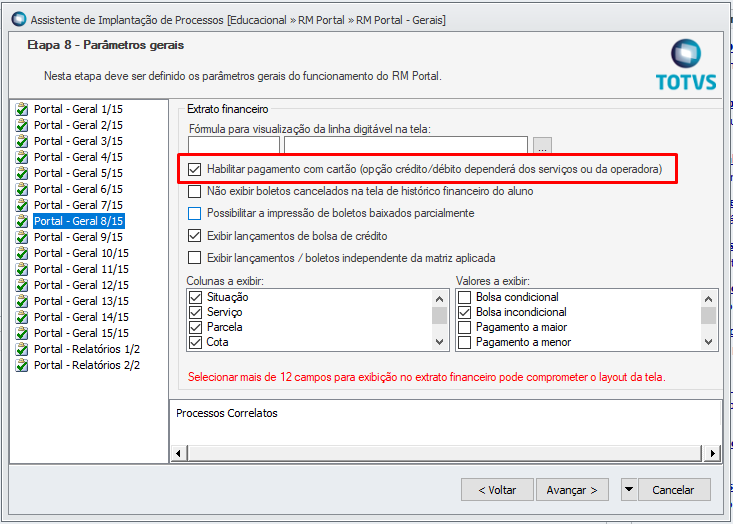Viewport: 733px width, 524px height.
Task: Click the Cancelar button
Action: click(674, 489)
